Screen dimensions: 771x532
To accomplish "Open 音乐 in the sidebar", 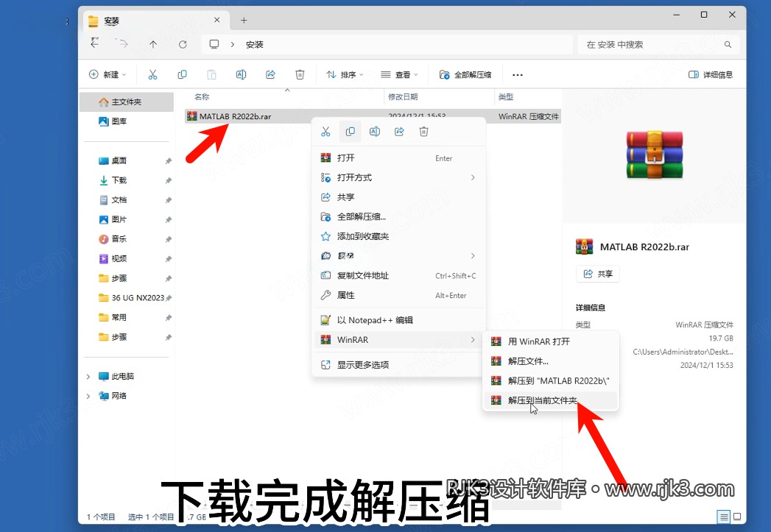I will 127,239.
